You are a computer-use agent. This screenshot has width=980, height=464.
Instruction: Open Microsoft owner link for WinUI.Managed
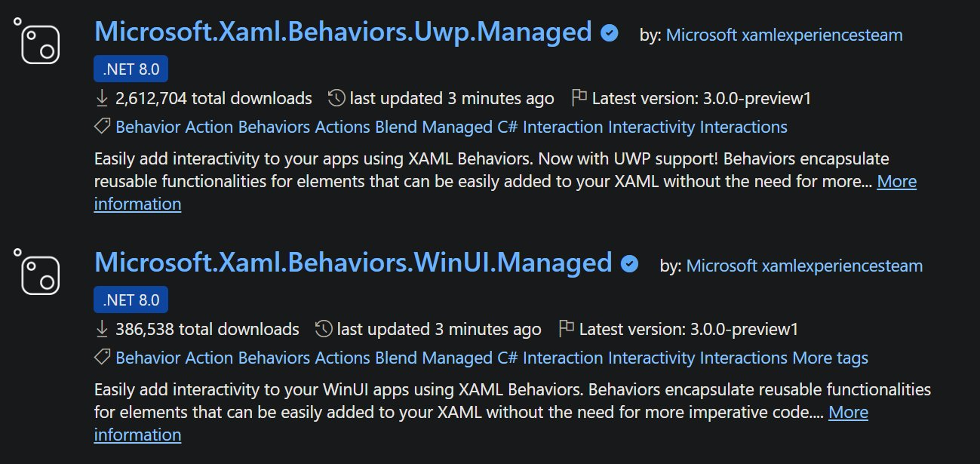coord(722,266)
